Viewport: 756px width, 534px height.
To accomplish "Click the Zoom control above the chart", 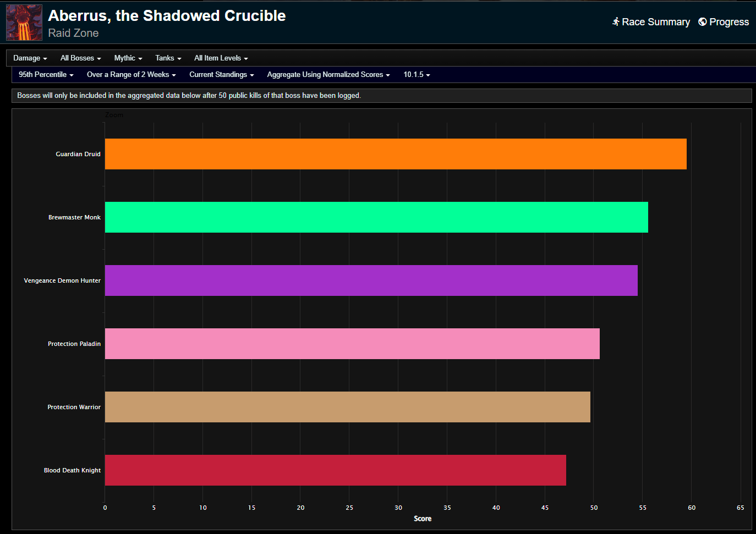I will [x=114, y=114].
